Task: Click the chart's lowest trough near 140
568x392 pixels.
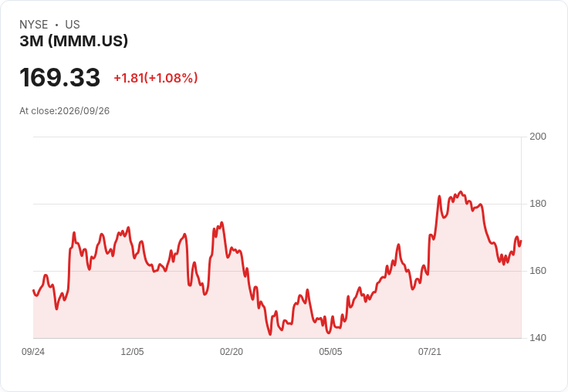Action: point(270,334)
